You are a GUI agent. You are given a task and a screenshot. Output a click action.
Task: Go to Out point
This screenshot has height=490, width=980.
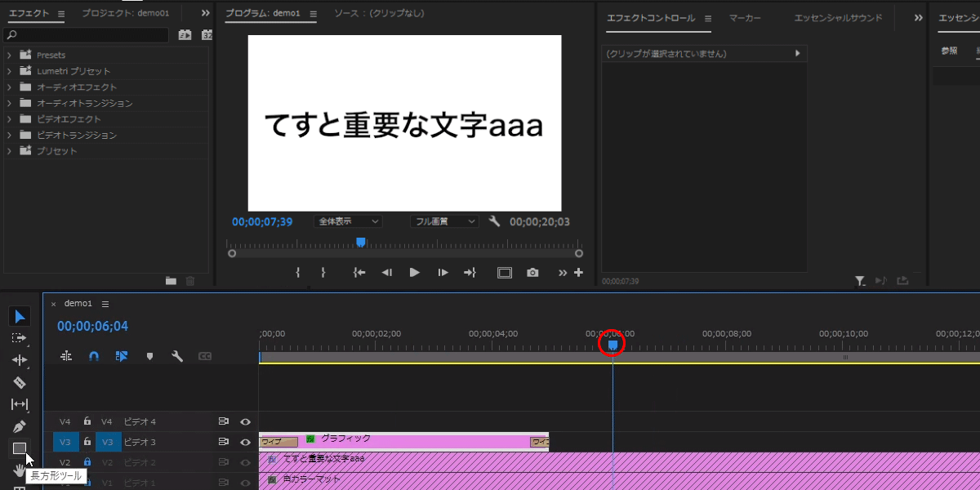470,273
